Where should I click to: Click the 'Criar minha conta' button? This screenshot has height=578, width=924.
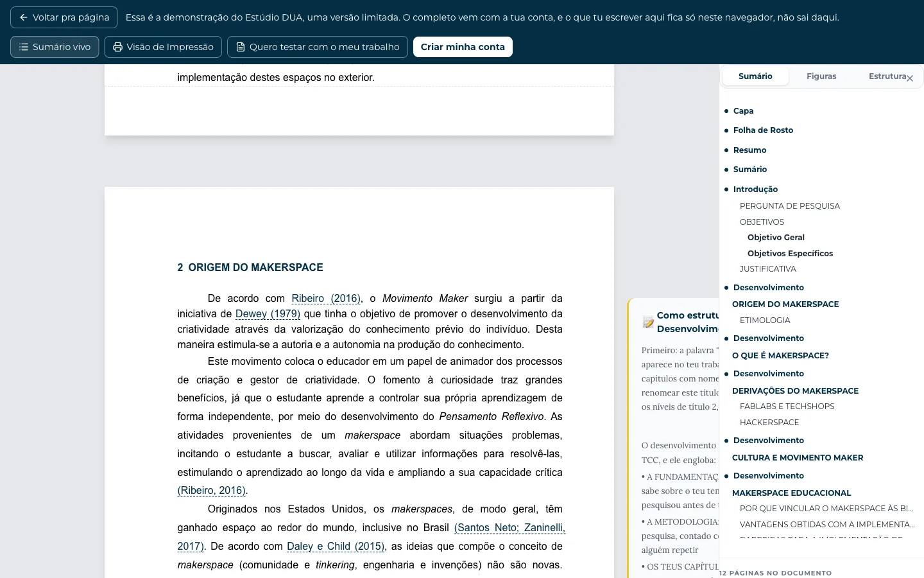click(463, 47)
